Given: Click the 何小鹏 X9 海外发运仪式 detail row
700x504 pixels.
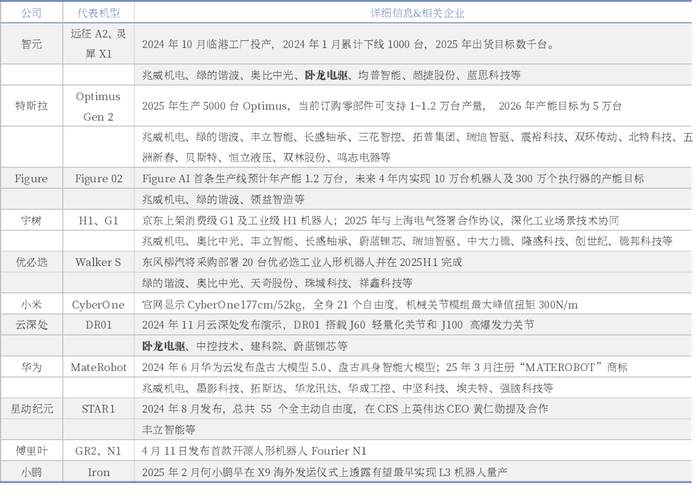Looking at the screenshot, I should click(x=412, y=472).
